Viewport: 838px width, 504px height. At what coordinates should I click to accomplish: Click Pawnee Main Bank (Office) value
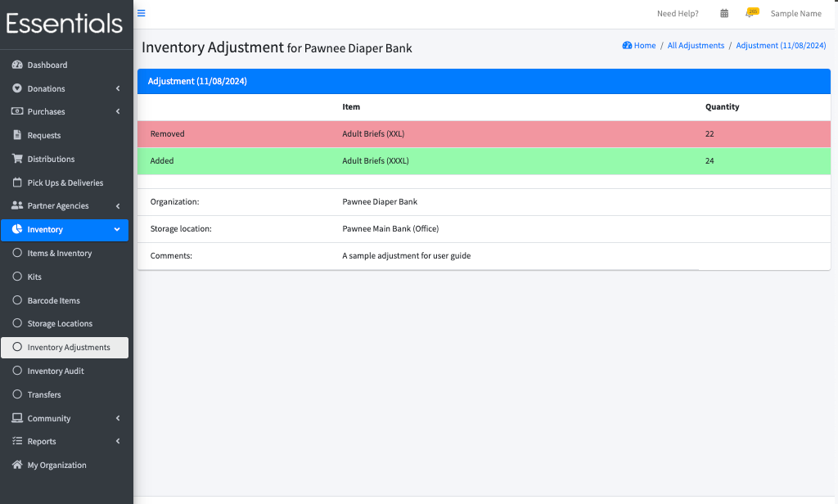tap(390, 228)
